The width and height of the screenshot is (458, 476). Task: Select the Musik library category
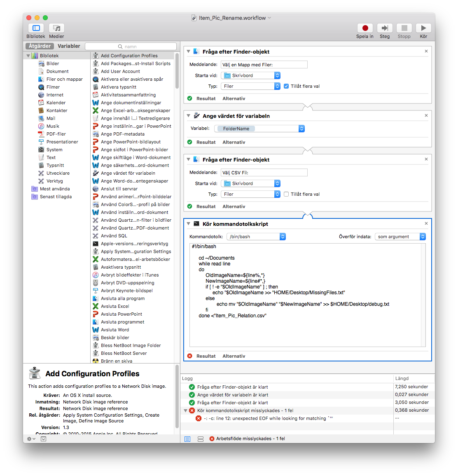53,126
